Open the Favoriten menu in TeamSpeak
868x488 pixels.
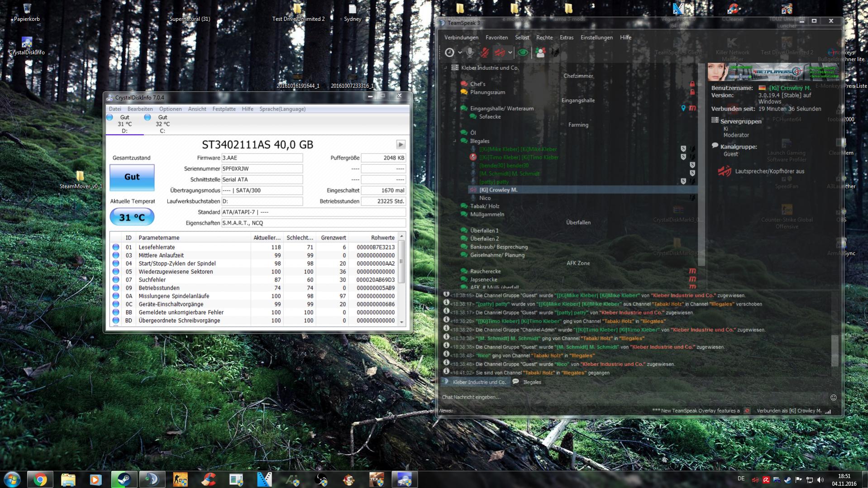pos(496,38)
